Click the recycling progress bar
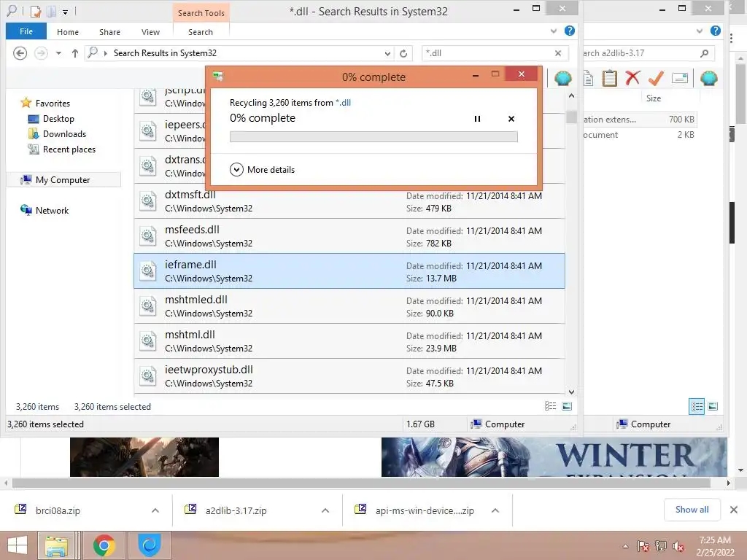Viewport: 747px width, 560px height. point(373,136)
